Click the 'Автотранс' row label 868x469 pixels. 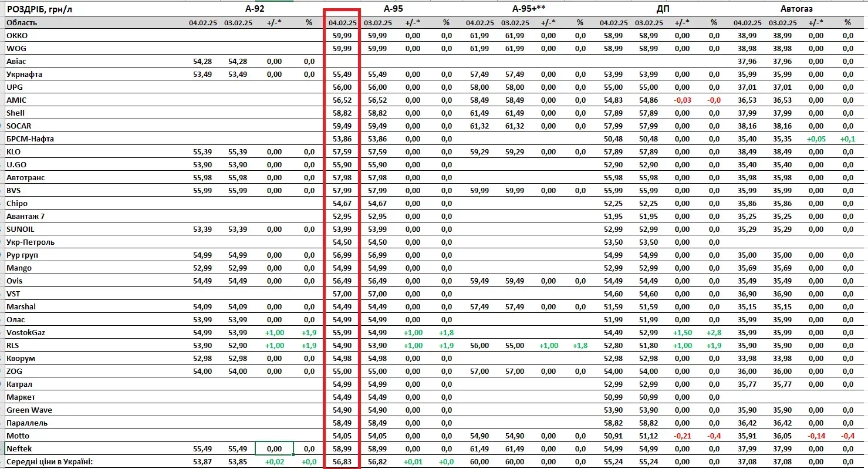click(26, 177)
